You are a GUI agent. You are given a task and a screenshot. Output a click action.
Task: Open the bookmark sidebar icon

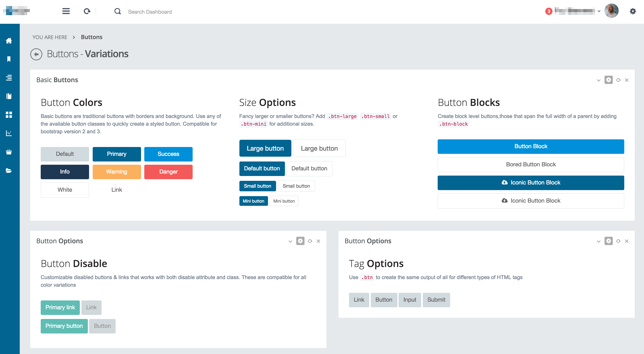tap(9, 59)
